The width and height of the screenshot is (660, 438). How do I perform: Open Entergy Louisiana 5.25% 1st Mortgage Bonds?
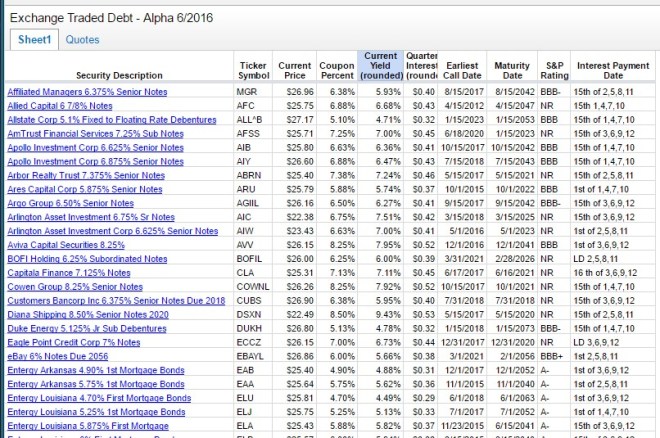coord(96,411)
